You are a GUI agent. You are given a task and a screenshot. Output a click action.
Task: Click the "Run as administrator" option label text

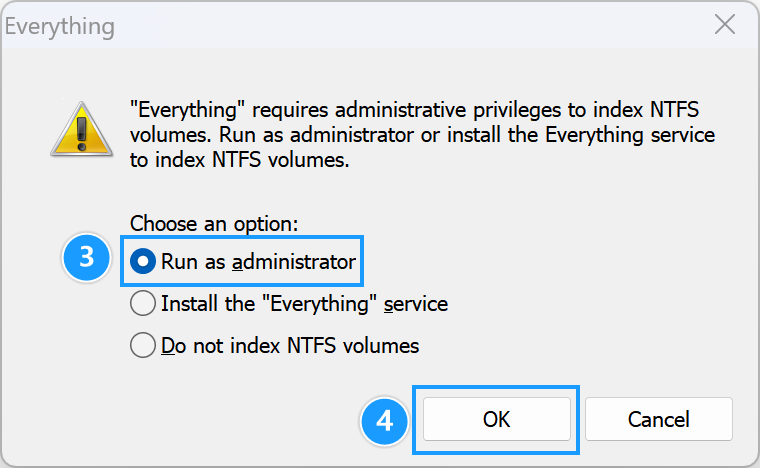pyautogui.click(x=258, y=262)
